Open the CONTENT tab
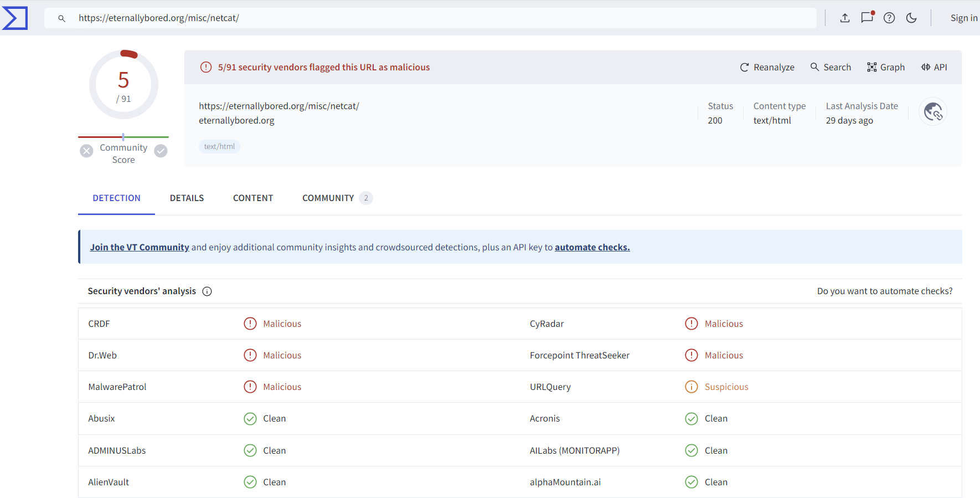 [x=253, y=198]
